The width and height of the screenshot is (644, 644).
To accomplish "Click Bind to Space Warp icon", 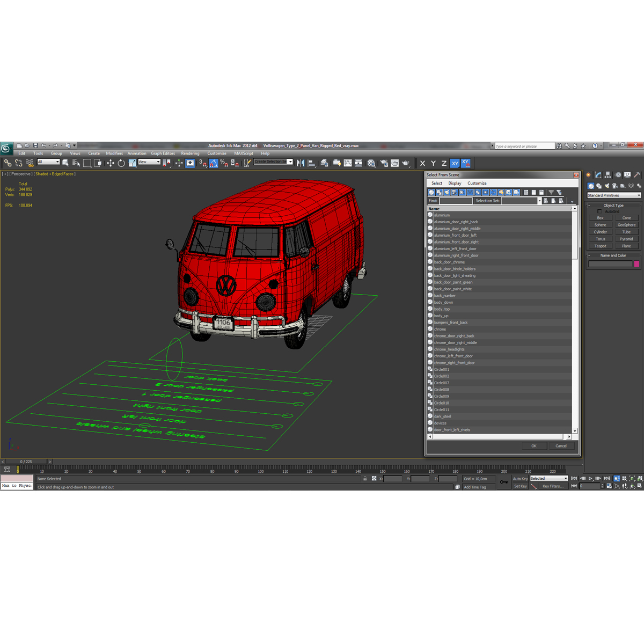I will 30,163.
